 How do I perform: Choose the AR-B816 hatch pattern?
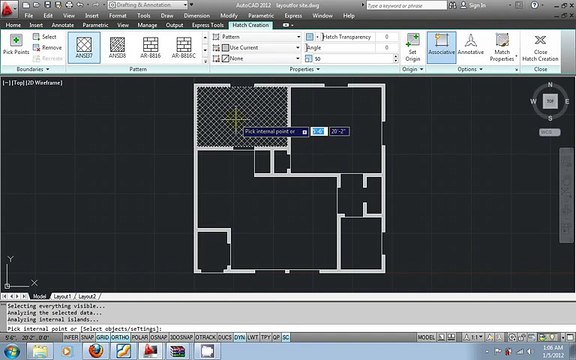coord(150,48)
